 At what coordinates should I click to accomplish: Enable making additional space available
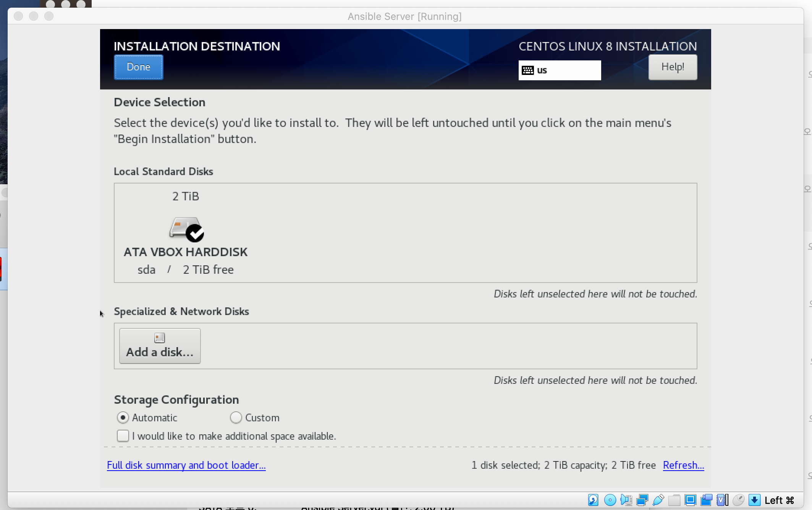[x=123, y=436]
